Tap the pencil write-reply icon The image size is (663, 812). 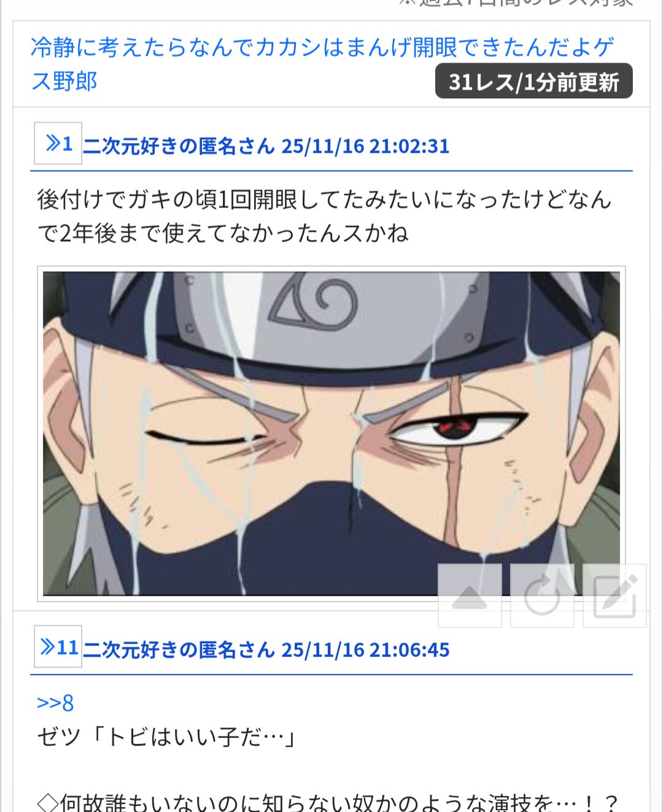click(615, 595)
